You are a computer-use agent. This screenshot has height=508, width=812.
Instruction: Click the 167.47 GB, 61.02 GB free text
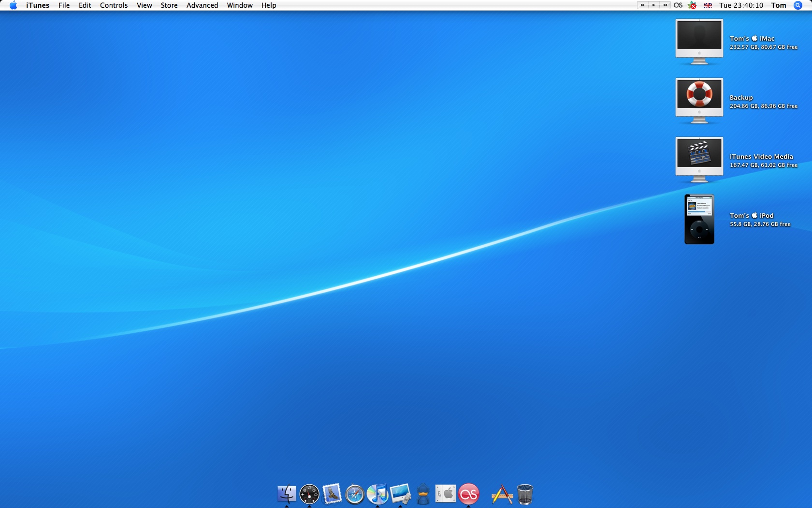click(764, 165)
